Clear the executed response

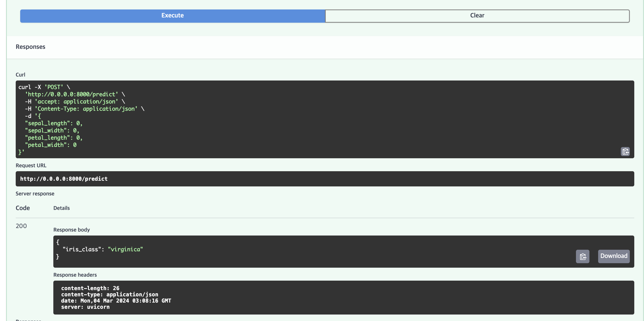click(477, 15)
